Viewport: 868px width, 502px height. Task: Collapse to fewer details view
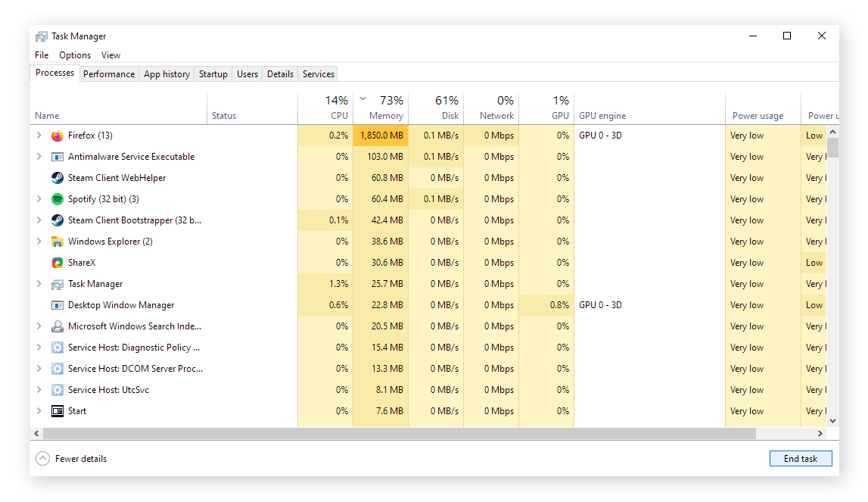pyautogui.click(x=70, y=458)
